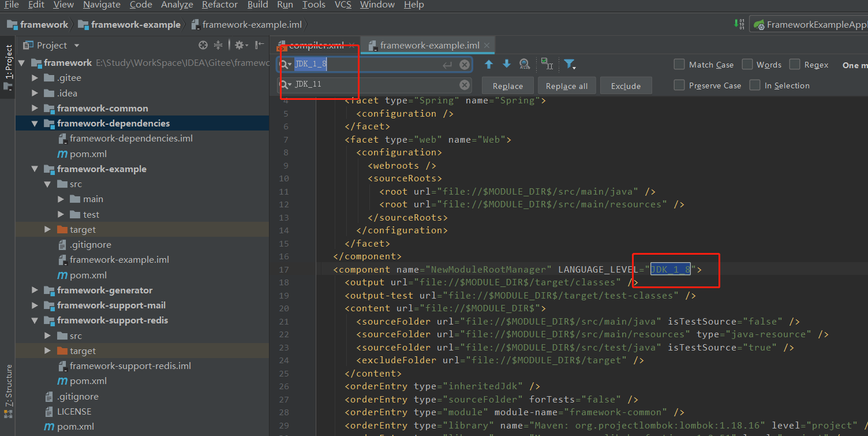Clear the JDK_1_8 search field
Viewport: 868px width, 436px height.
[x=464, y=65]
